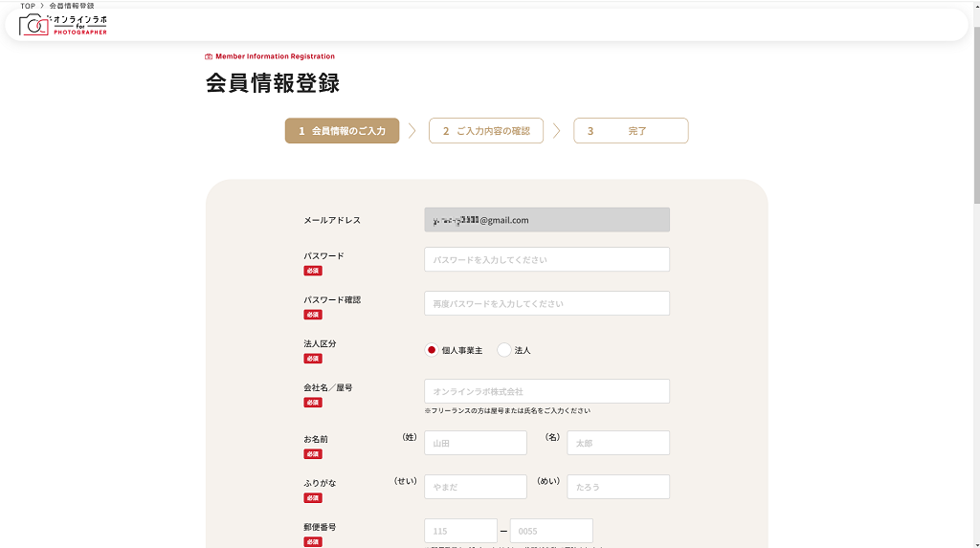Select step 3 完了 tab
Screen dimensions: 980x548
tap(632, 131)
